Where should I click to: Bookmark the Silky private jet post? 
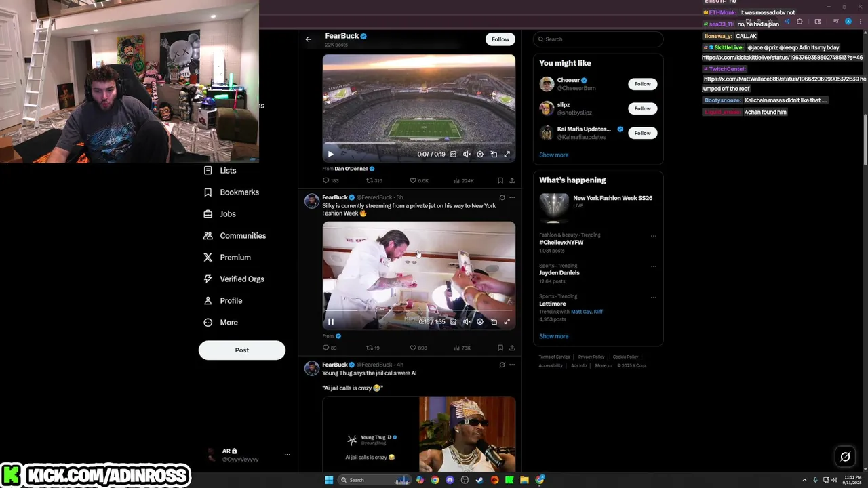click(x=500, y=348)
